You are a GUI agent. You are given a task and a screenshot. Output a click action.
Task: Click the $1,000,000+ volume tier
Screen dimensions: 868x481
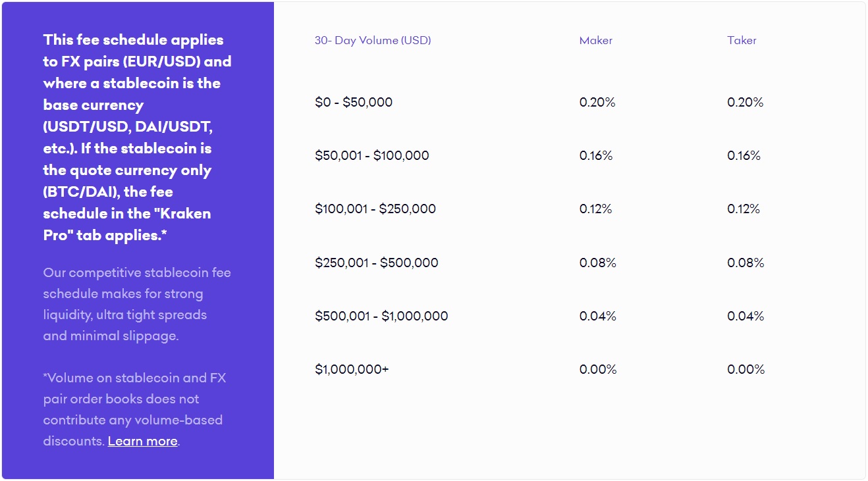[x=352, y=370]
